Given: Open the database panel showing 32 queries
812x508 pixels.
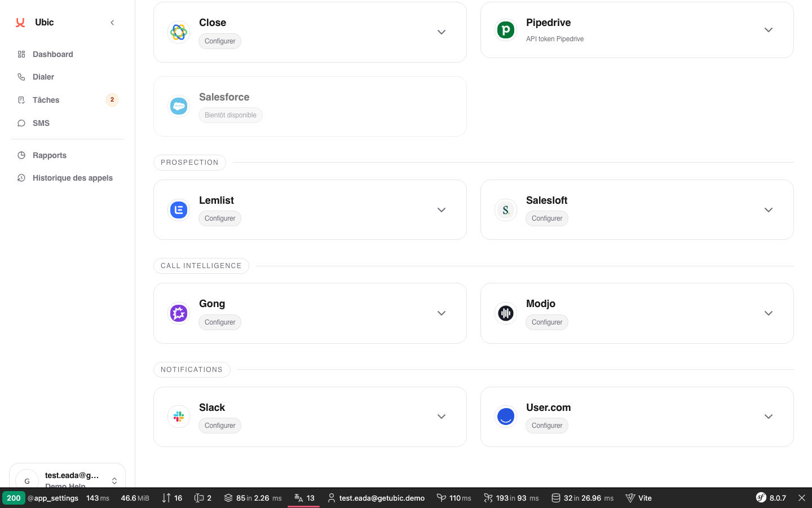Looking at the screenshot, I should point(582,498).
